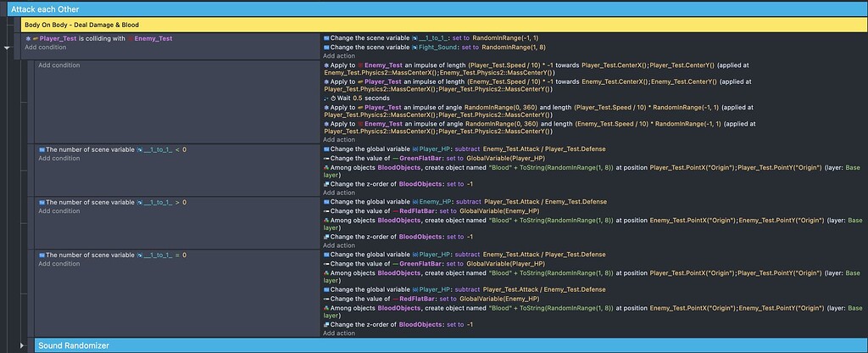Click the Player_Test object icon in the collision condition
This screenshot has height=353, width=868.
[x=35, y=38]
